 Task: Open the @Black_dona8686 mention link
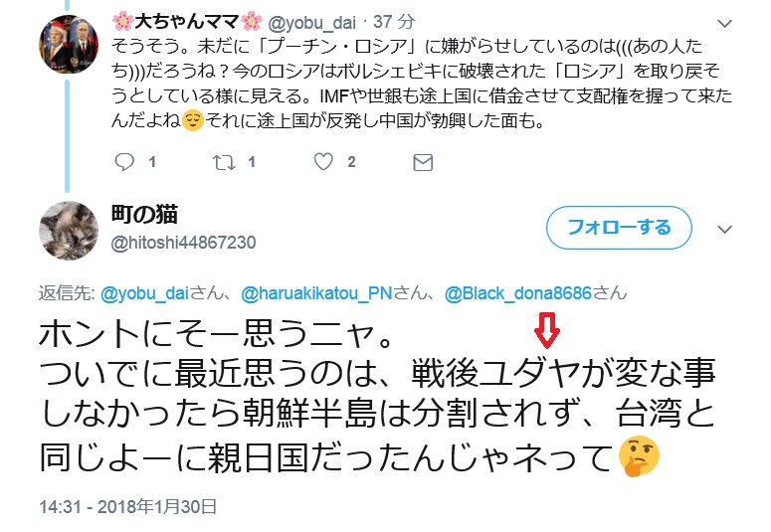pos(517,293)
